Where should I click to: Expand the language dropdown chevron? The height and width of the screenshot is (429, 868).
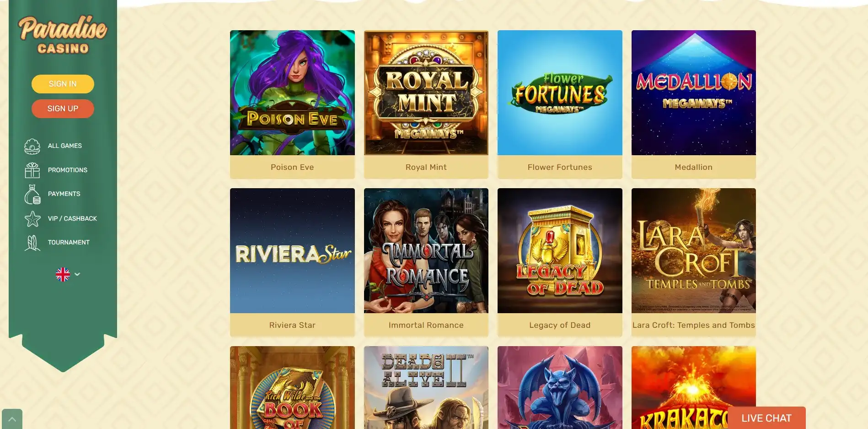pos(77,274)
